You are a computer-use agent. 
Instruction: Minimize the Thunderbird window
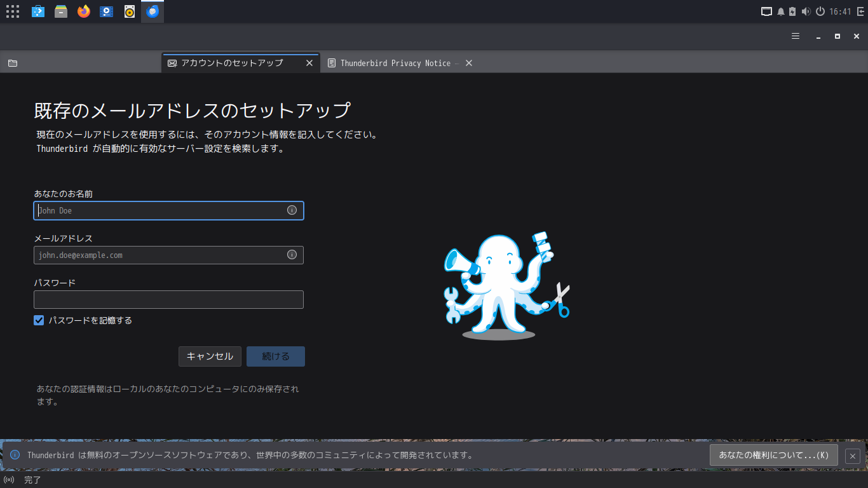pos(818,36)
